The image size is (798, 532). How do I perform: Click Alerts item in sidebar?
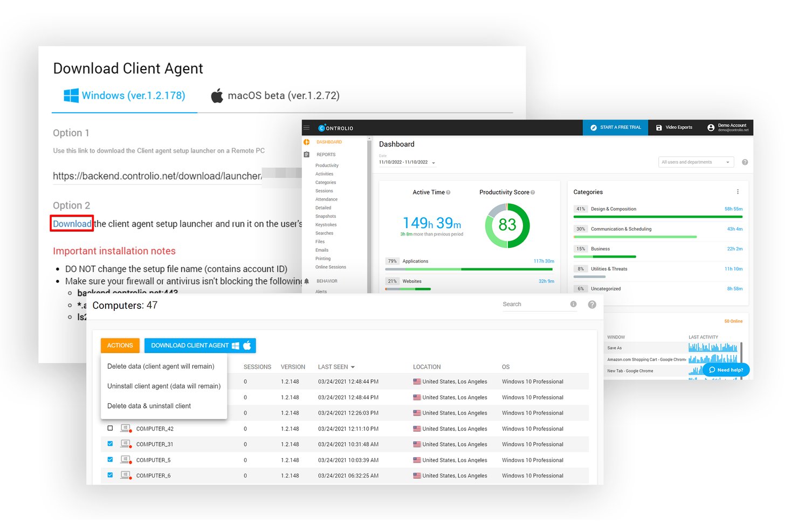click(321, 292)
